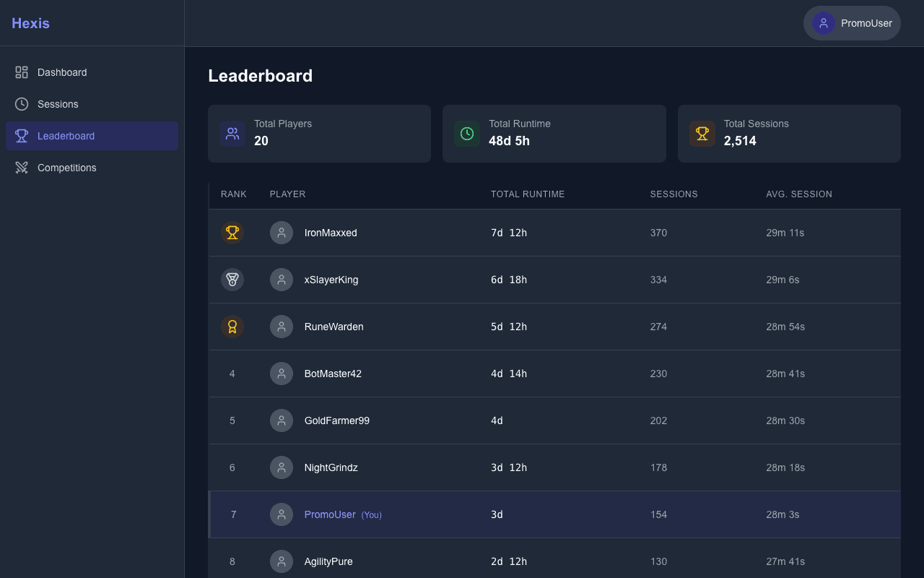Click the Total Players people icon
Viewport: 924px width, 578px height.
pyautogui.click(x=232, y=134)
